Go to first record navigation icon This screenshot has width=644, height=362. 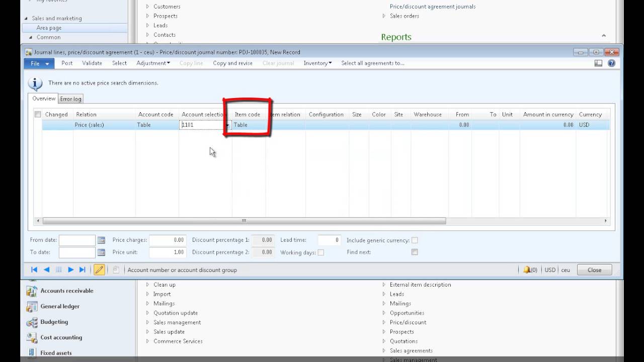point(34,270)
